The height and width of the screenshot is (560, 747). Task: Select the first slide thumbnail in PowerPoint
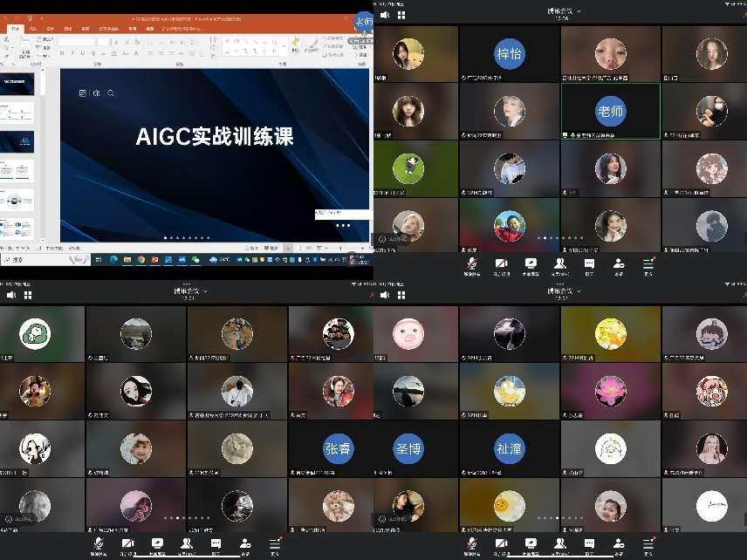coord(17,84)
